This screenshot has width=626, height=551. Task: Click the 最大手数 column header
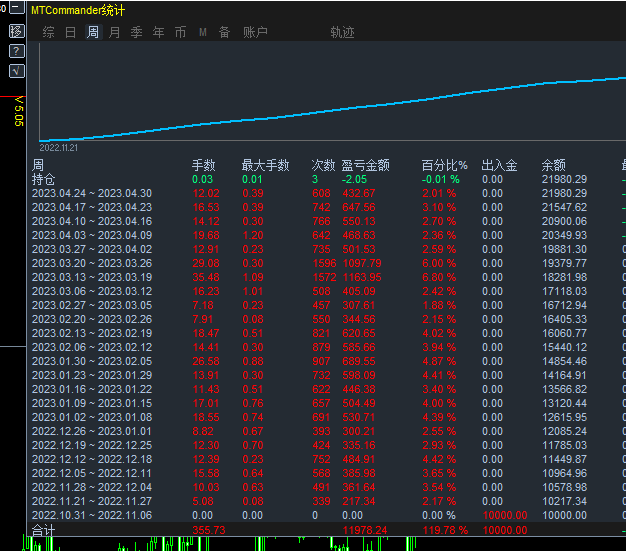click(x=265, y=165)
